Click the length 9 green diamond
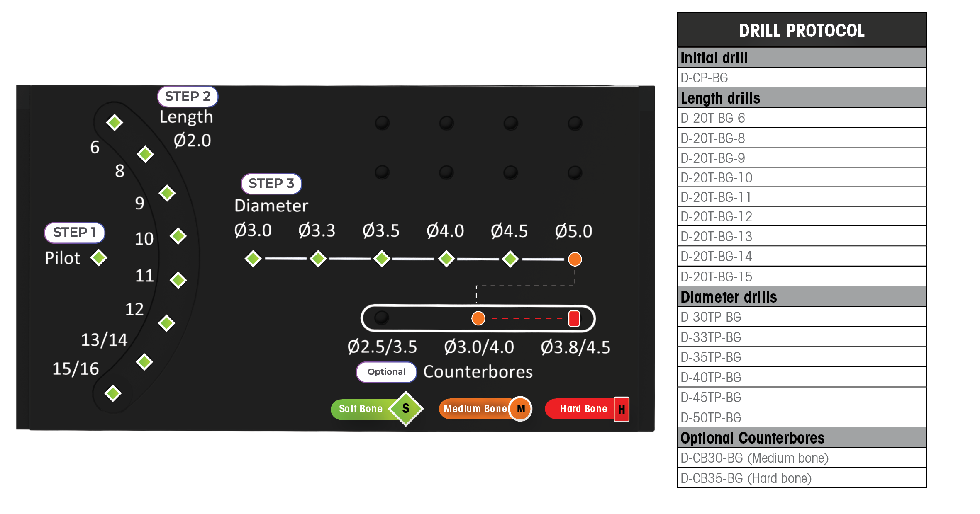 coord(167,193)
